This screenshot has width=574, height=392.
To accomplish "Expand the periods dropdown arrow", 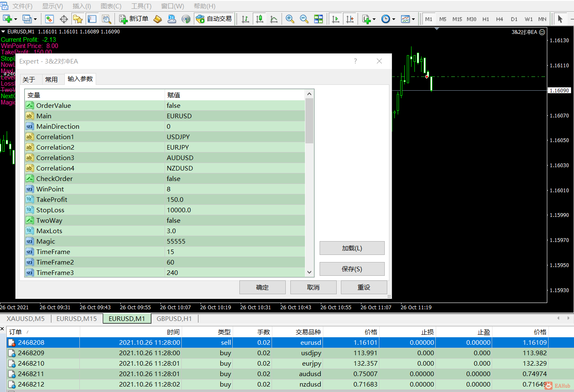I will pyautogui.click(x=394, y=19).
